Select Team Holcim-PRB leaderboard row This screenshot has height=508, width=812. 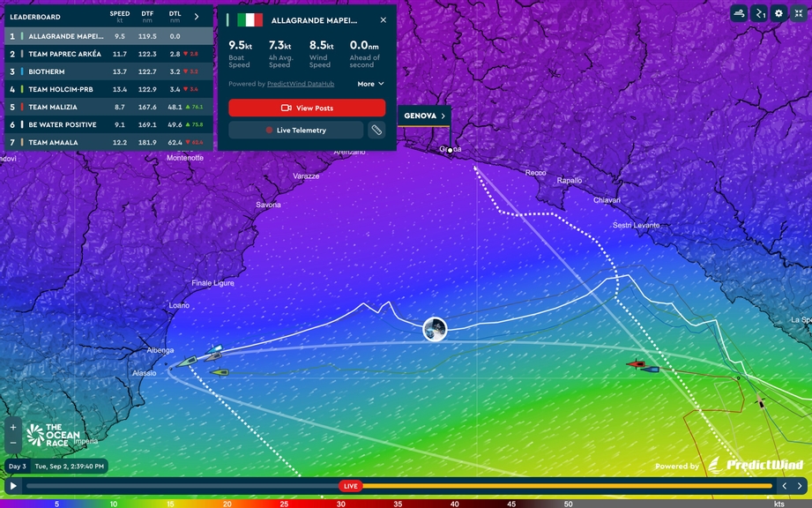click(108, 89)
